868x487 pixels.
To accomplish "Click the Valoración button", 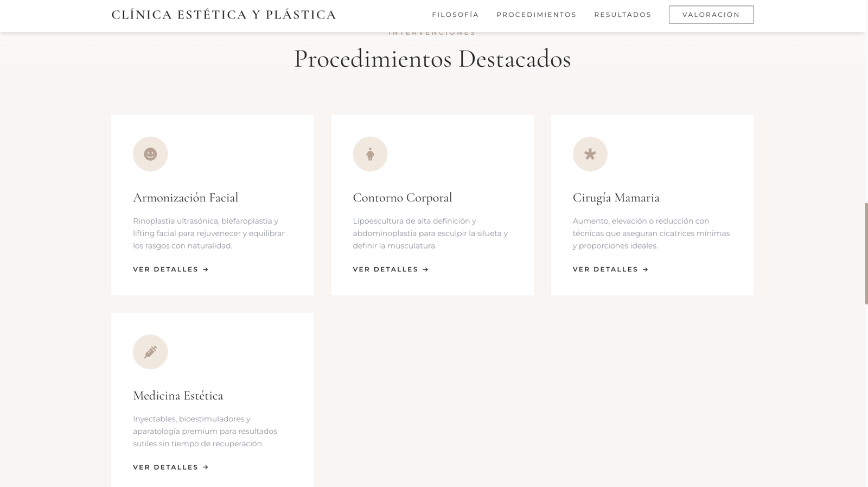I will 711,15.
